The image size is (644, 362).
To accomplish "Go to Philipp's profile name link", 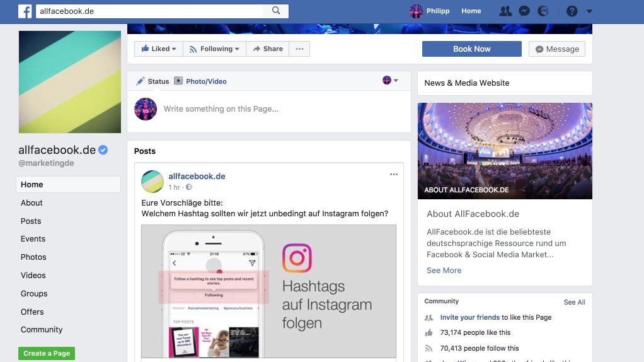I will pyautogui.click(x=438, y=11).
